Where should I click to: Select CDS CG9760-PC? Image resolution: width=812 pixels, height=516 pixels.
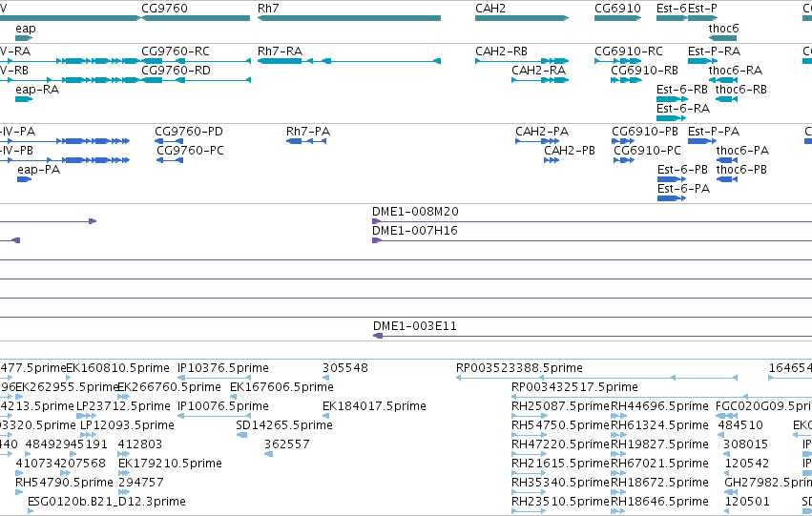pos(170,160)
